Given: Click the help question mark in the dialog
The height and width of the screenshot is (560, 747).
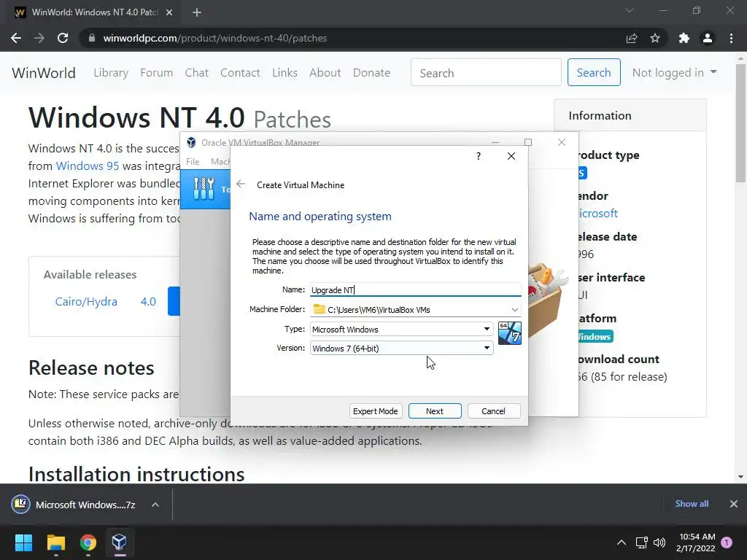Looking at the screenshot, I should (479, 156).
